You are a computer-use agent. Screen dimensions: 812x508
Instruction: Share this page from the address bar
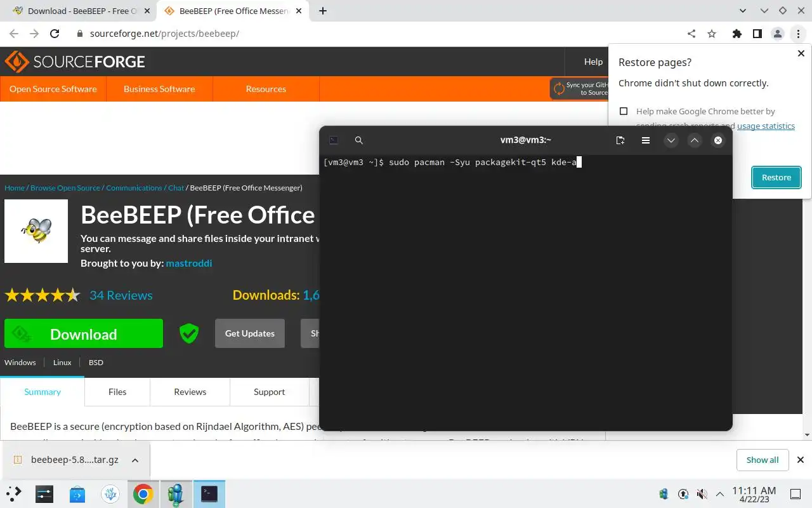tap(691, 34)
